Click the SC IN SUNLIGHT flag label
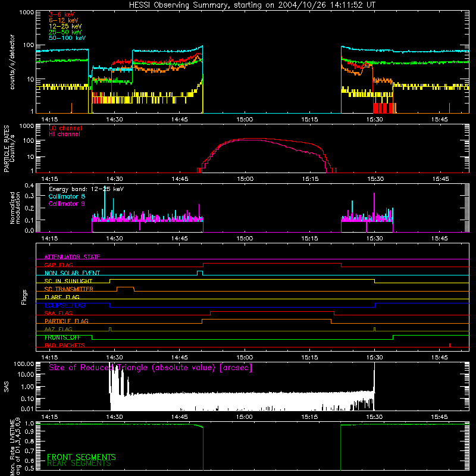 click(x=68, y=281)
